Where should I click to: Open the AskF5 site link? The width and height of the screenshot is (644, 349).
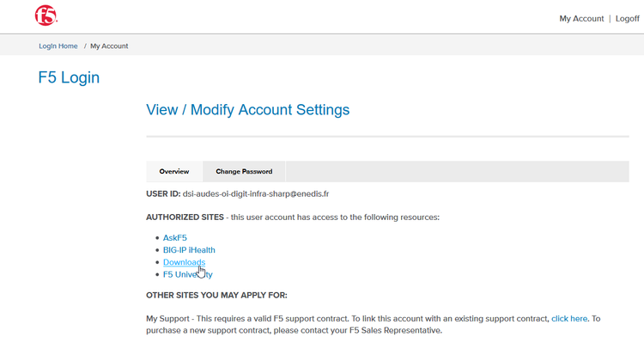[175, 237]
